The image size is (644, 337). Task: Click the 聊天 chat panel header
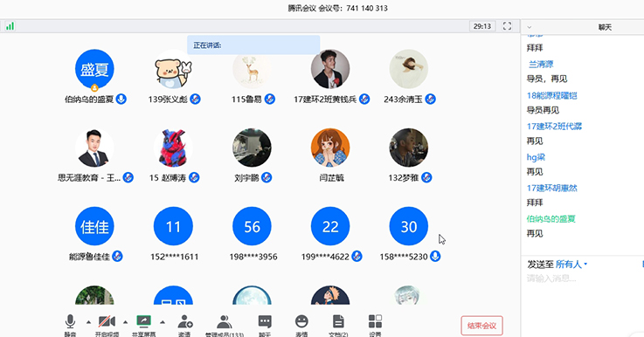[x=605, y=27]
